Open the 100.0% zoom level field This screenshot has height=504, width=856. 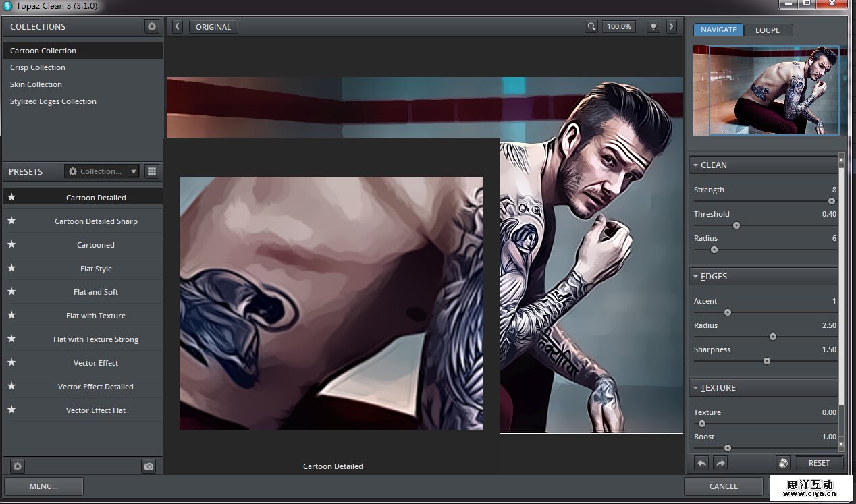pos(619,26)
